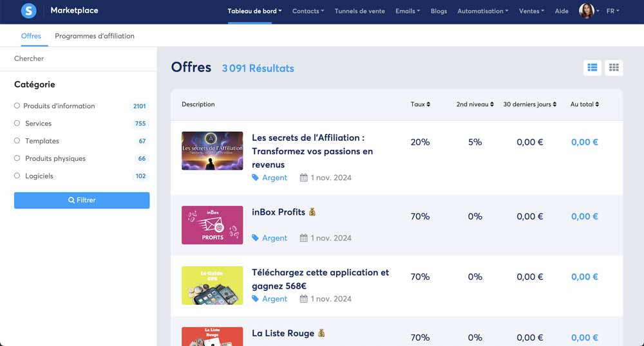Open the Les secrets de l'Affiliation thumbnail
This screenshot has height=346, width=644.
tap(213, 150)
